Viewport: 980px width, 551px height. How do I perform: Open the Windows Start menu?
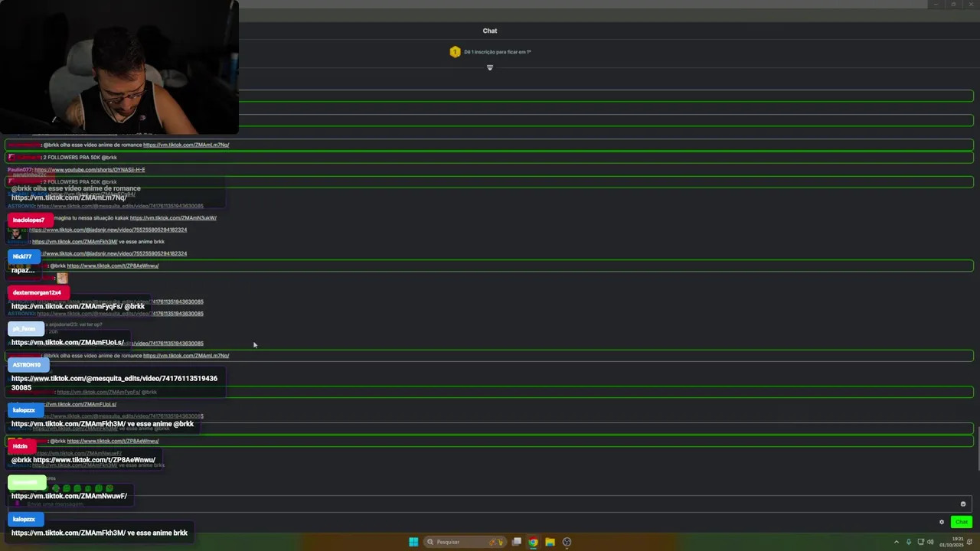tap(413, 542)
